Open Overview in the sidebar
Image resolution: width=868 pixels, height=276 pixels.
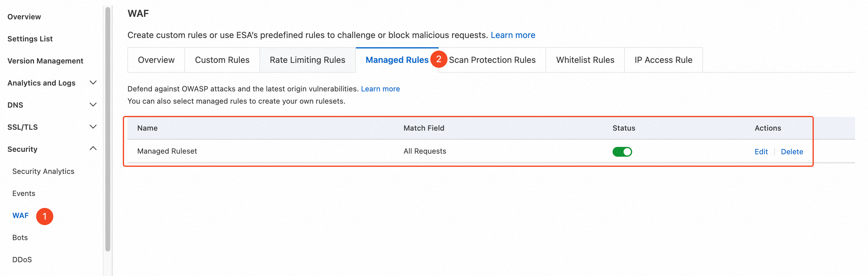tap(24, 17)
